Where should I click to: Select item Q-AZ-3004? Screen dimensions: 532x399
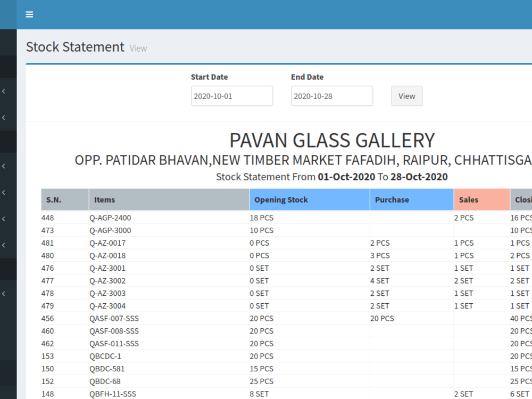107,306
